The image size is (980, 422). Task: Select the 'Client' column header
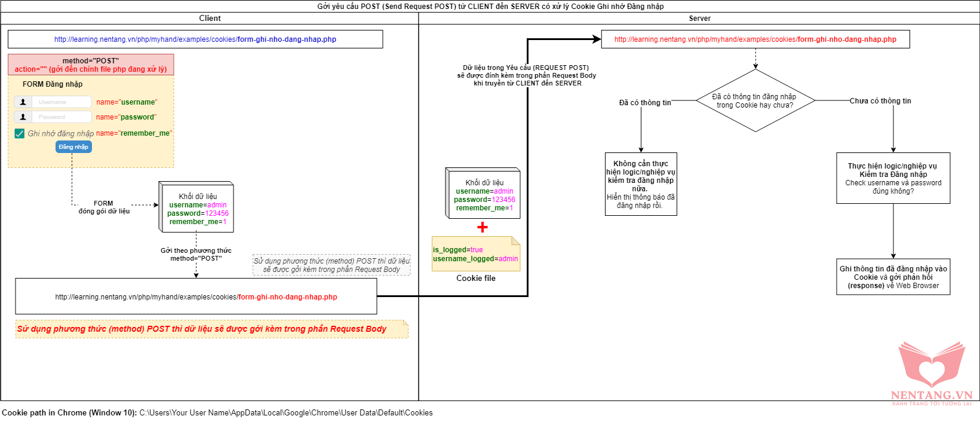pyautogui.click(x=210, y=19)
